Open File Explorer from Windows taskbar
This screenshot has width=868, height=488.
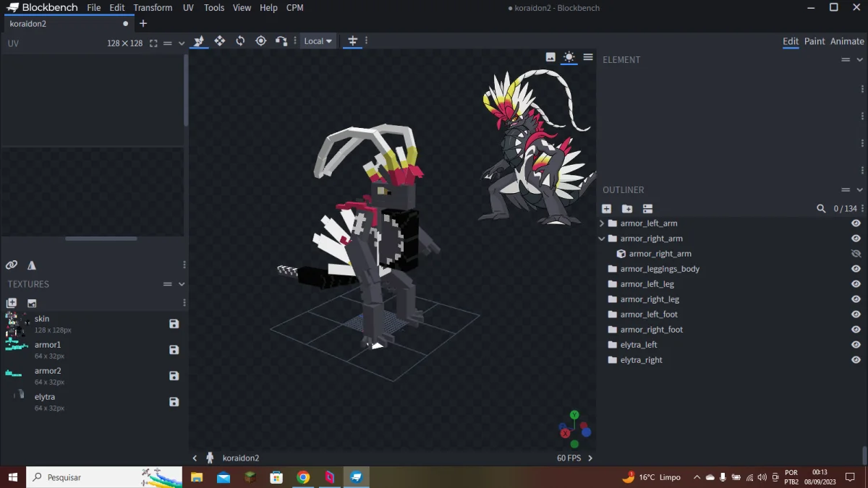[x=197, y=477]
